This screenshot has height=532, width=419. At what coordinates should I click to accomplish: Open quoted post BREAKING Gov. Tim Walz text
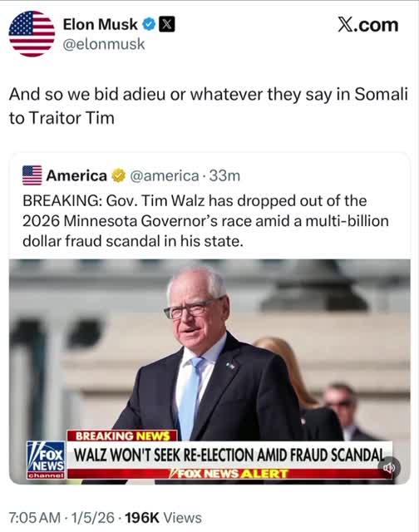point(205,221)
